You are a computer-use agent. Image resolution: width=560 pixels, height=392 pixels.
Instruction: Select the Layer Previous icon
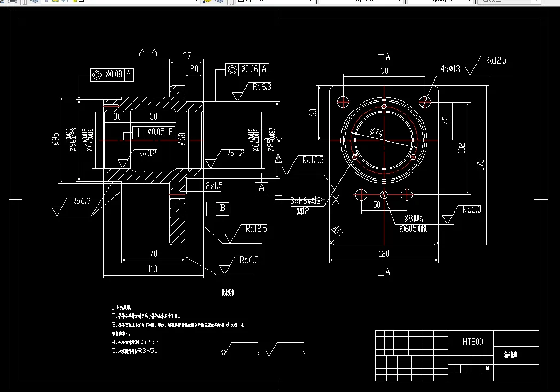point(219,2)
